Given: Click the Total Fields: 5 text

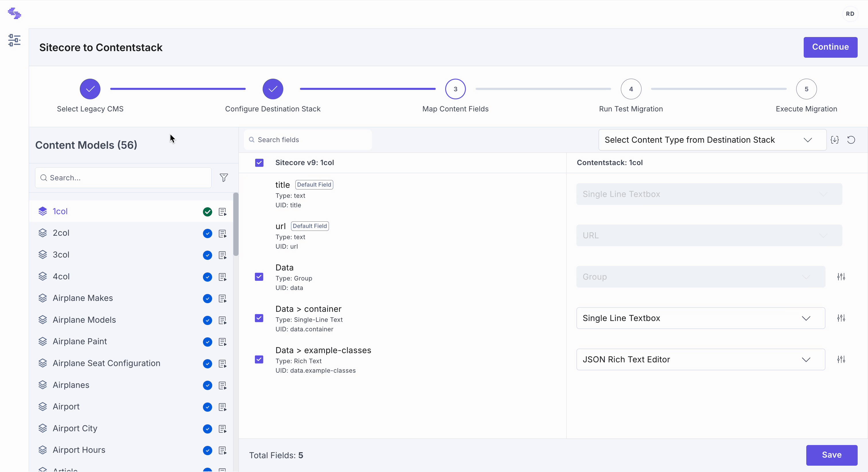Looking at the screenshot, I should pos(276,455).
